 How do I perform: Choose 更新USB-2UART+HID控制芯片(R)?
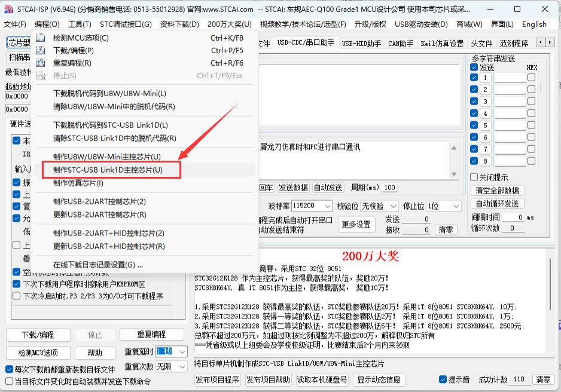145,246
